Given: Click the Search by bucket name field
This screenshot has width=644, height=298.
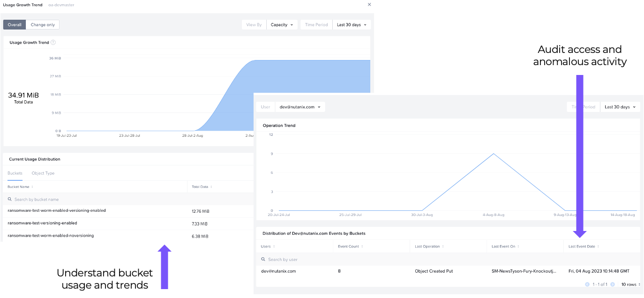Looking at the screenshot, I should click(x=94, y=200).
